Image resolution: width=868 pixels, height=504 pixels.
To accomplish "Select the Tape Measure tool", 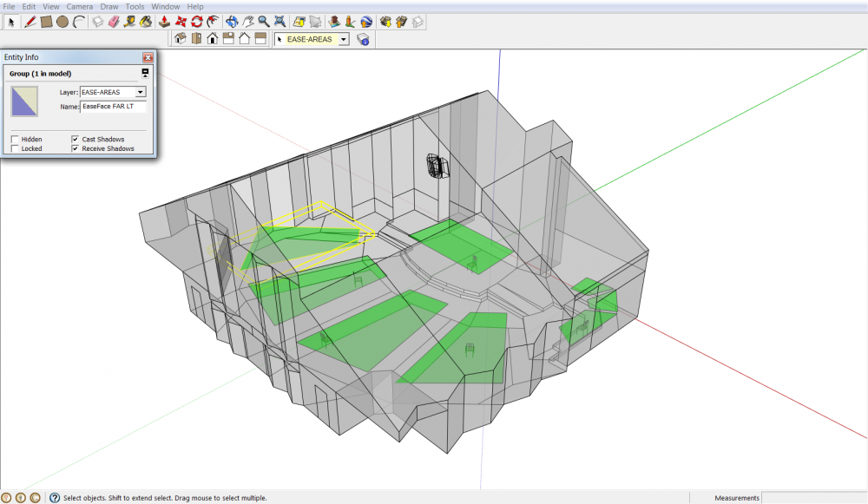I will (x=130, y=23).
